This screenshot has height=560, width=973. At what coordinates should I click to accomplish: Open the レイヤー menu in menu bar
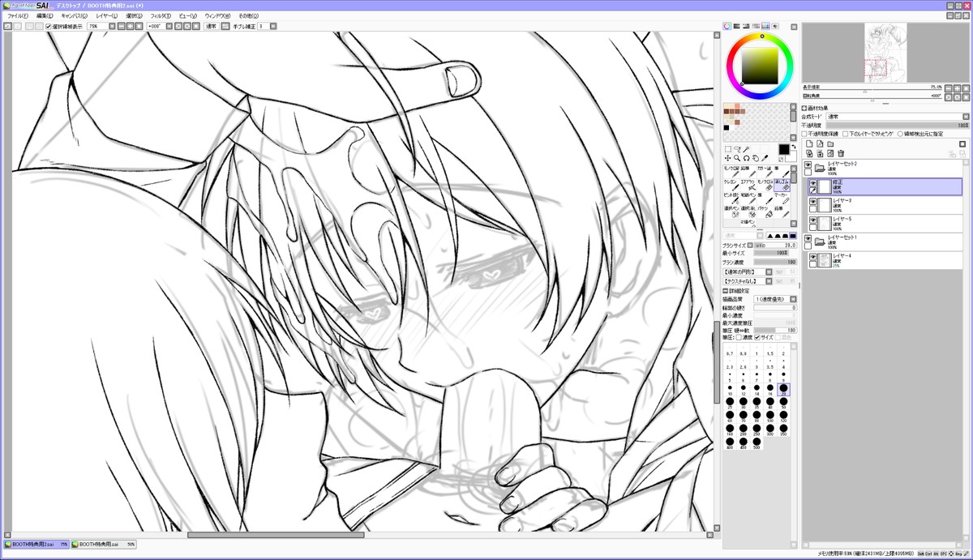point(106,15)
